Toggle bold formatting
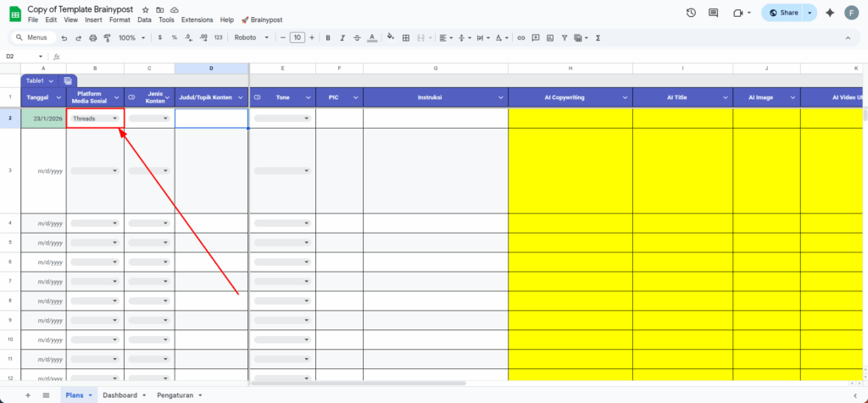The height and width of the screenshot is (403, 868). (x=327, y=38)
